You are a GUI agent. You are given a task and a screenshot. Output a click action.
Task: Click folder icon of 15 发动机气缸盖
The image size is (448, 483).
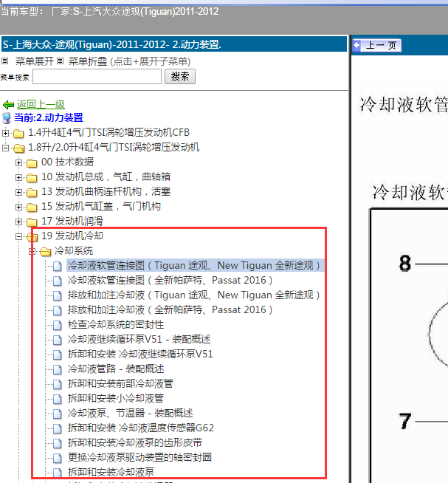pos(32,208)
